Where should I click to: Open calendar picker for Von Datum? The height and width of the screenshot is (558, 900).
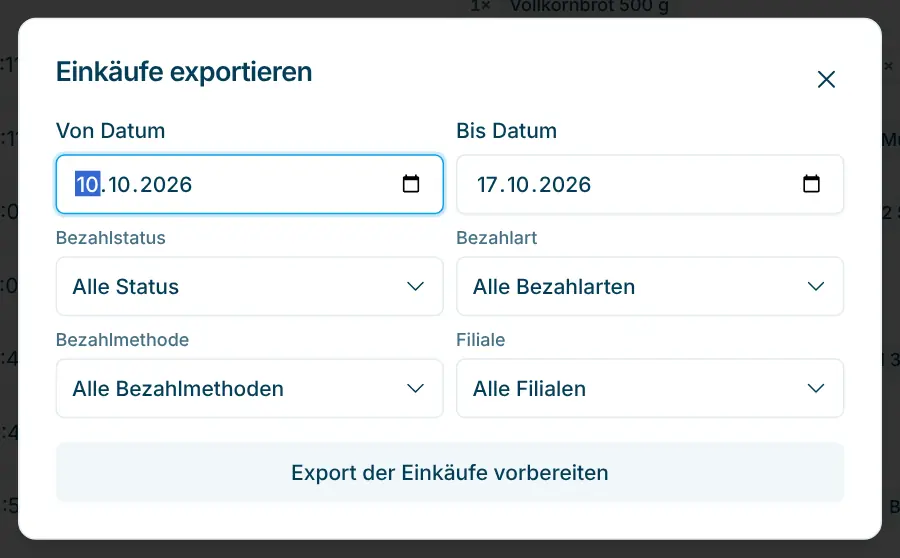[410, 184]
